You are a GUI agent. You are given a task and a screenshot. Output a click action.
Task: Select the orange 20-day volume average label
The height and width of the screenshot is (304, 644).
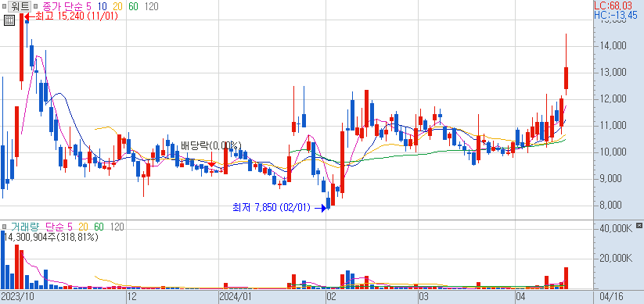83,227
